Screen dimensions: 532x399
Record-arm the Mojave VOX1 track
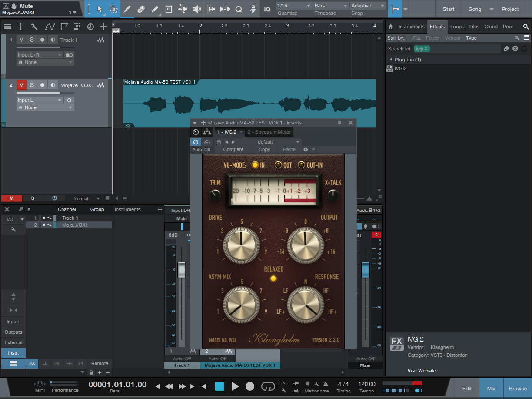coord(42,85)
